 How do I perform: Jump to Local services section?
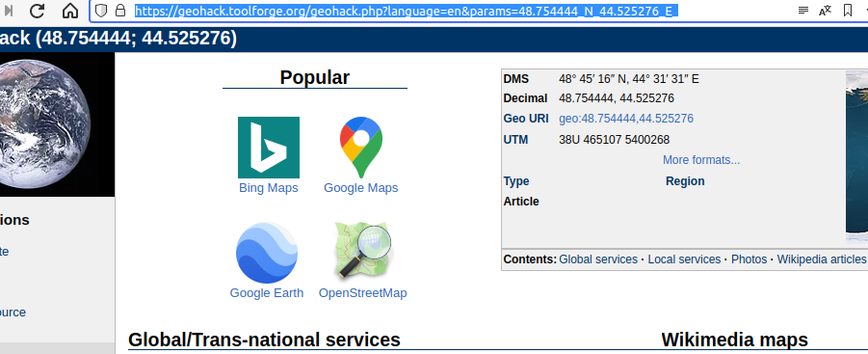coord(684,259)
